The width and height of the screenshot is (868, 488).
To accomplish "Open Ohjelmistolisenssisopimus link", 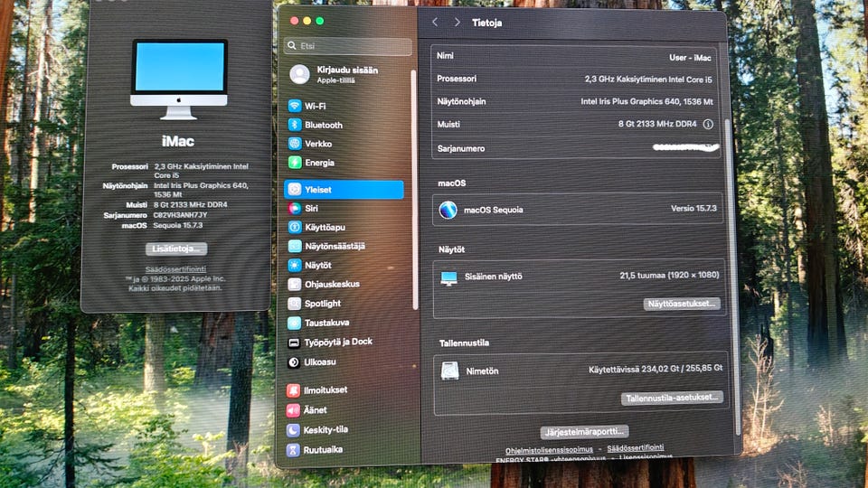I will [x=549, y=450].
